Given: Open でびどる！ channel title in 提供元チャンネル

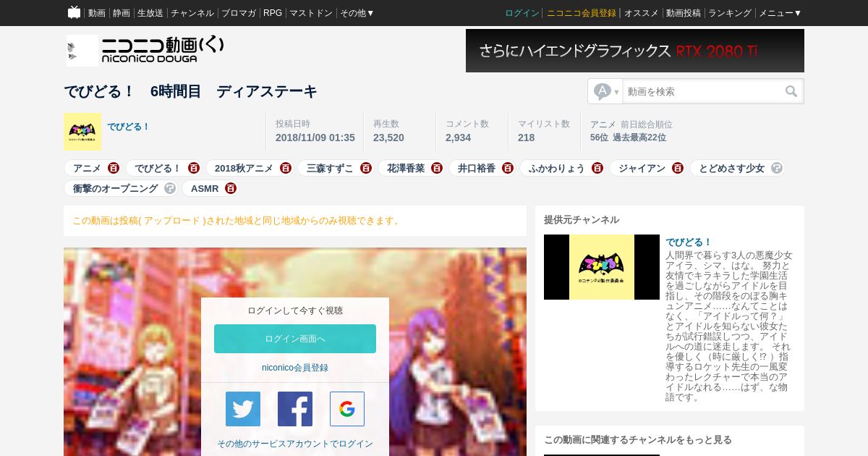Looking at the screenshot, I should pyautogui.click(x=689, y=242).
